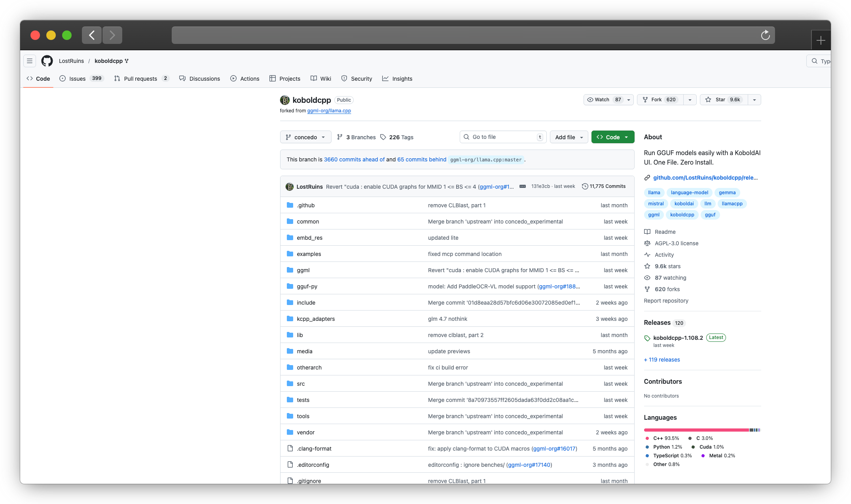Click the + 119 releases link
The width and height of the screenshot is (851, 504).
(x=661, y=360)
